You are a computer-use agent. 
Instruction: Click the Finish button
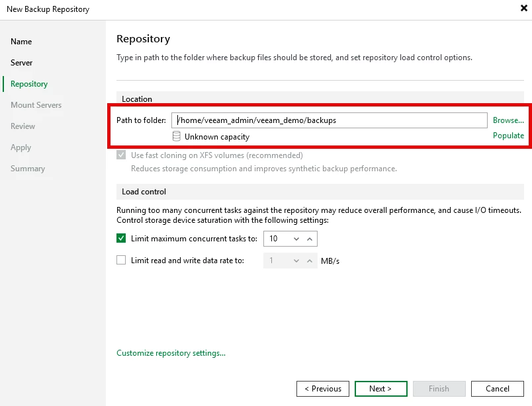(x=439, y=389)
